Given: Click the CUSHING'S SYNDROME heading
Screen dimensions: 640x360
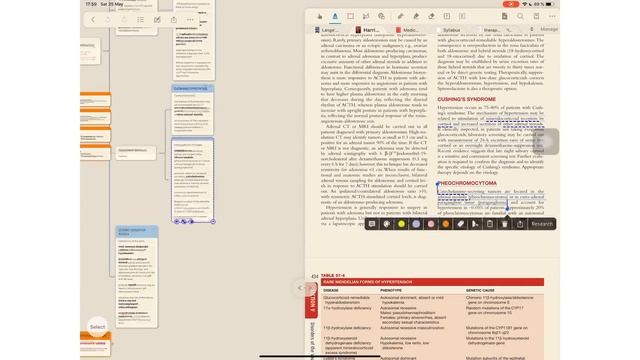Looking at the screenshot, I should (x=467, y=99).
